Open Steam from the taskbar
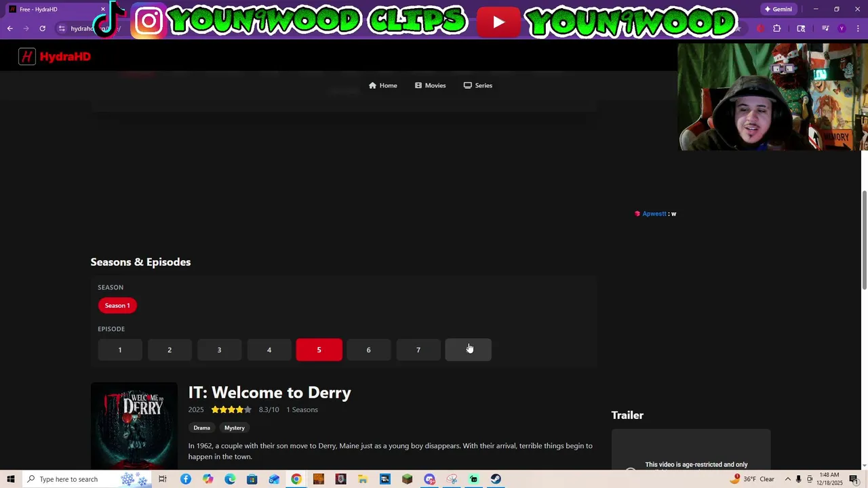Viewport: 868px width, 488px height. pos(496,479)
